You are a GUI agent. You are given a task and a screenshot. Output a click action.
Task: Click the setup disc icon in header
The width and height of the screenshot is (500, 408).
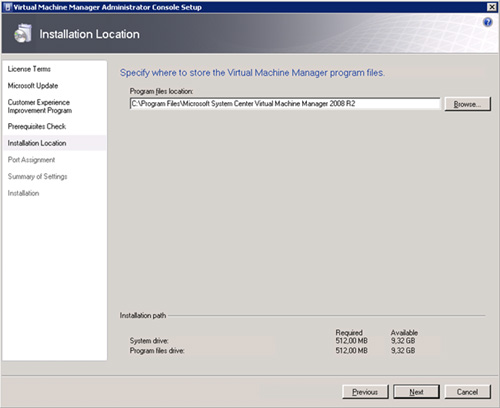coord(23,33)
